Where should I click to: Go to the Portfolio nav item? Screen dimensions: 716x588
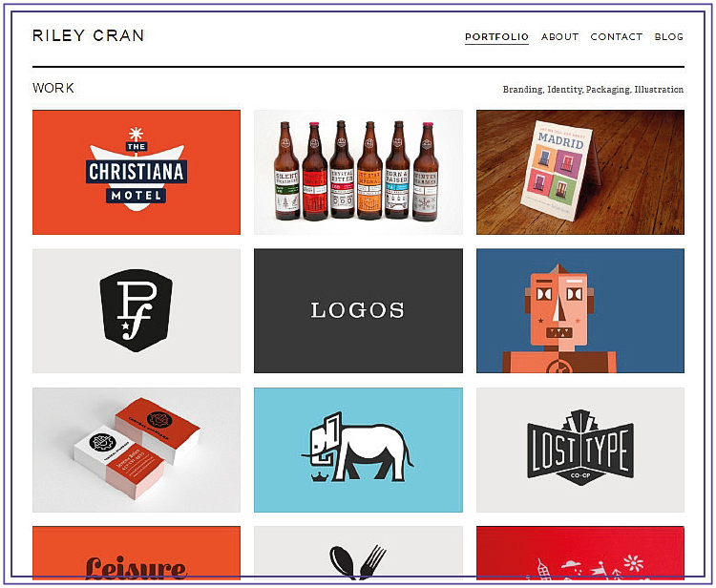point(496,36)
